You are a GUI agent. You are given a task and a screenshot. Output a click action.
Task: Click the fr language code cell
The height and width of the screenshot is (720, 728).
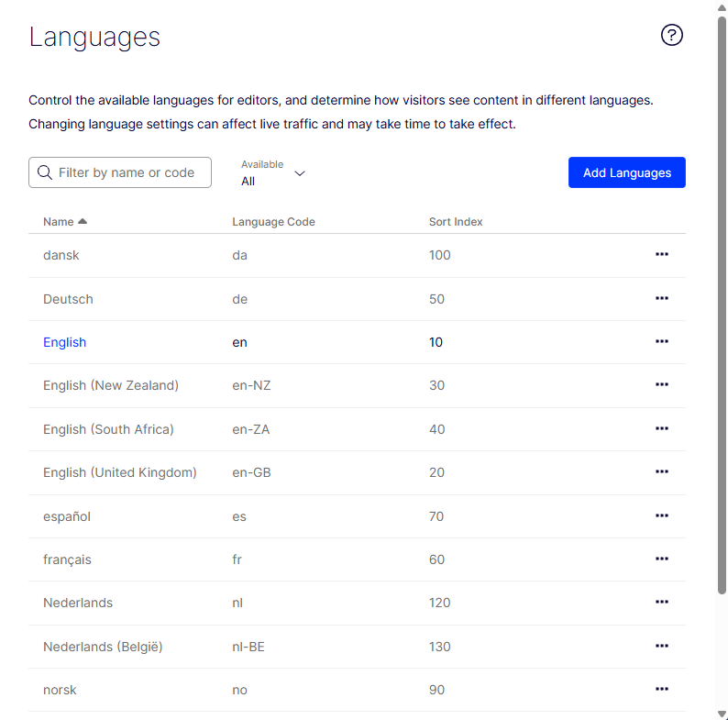(237, 559)
